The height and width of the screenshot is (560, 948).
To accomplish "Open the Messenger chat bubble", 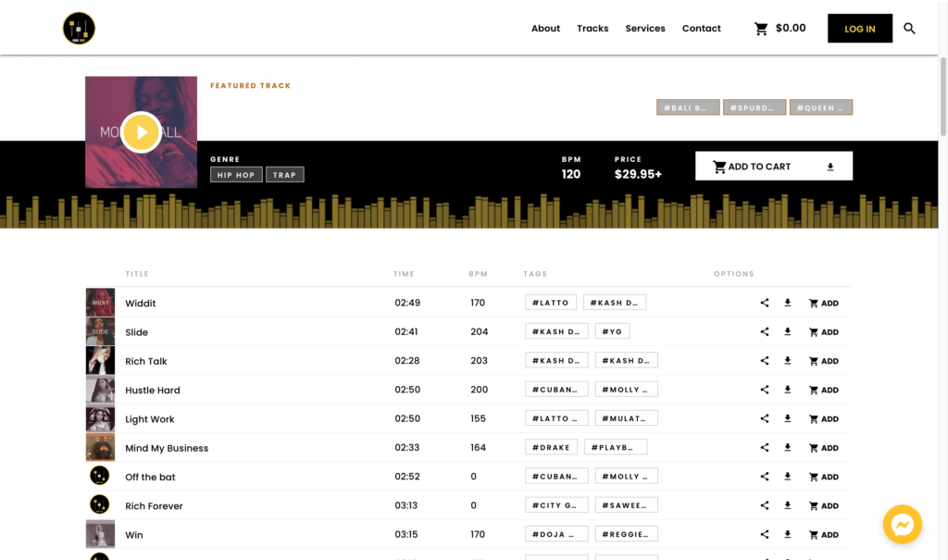I will click(x=902, y=525).
